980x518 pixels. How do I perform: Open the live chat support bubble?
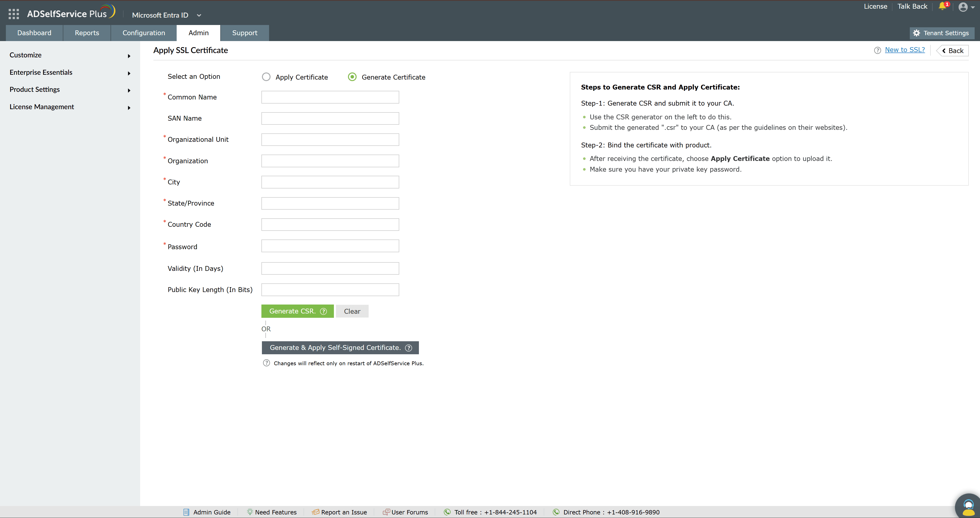pyautogui.click(x=968, y=506)
